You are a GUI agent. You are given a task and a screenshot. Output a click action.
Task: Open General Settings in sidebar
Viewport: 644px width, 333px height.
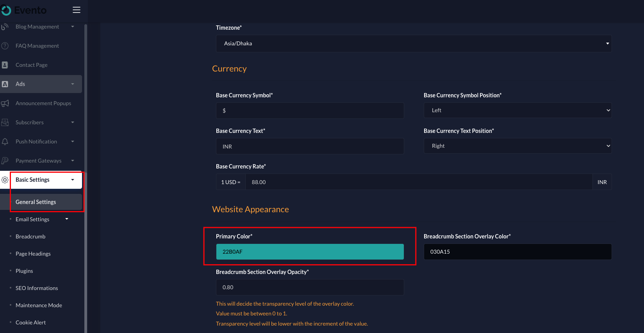click(36, 202)
